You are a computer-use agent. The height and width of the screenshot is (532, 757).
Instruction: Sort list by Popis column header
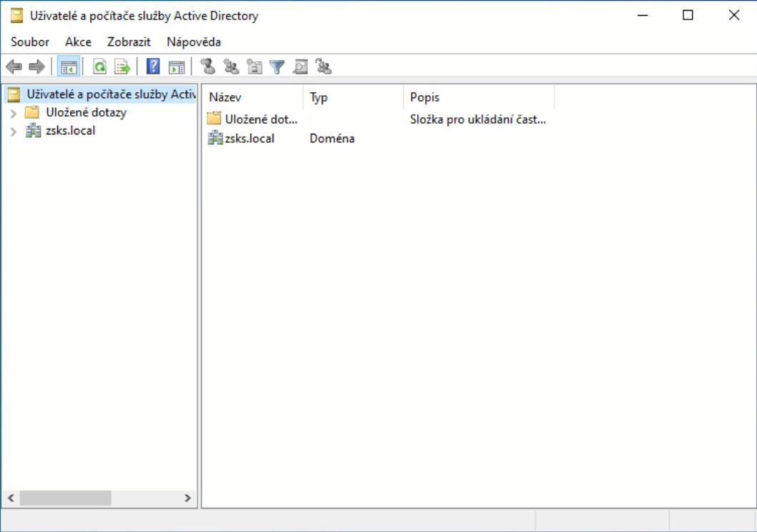pyautogui.click(x=479, y=97)
